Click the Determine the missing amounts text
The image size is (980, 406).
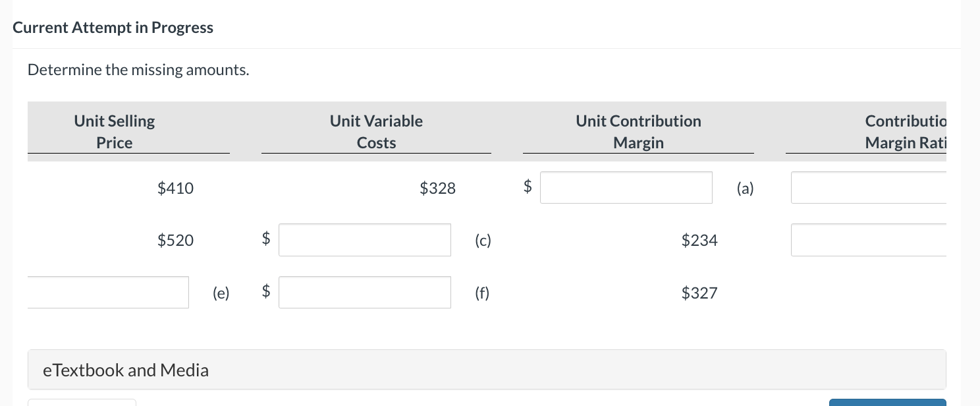pyautogui.click(x=138, y=69)
